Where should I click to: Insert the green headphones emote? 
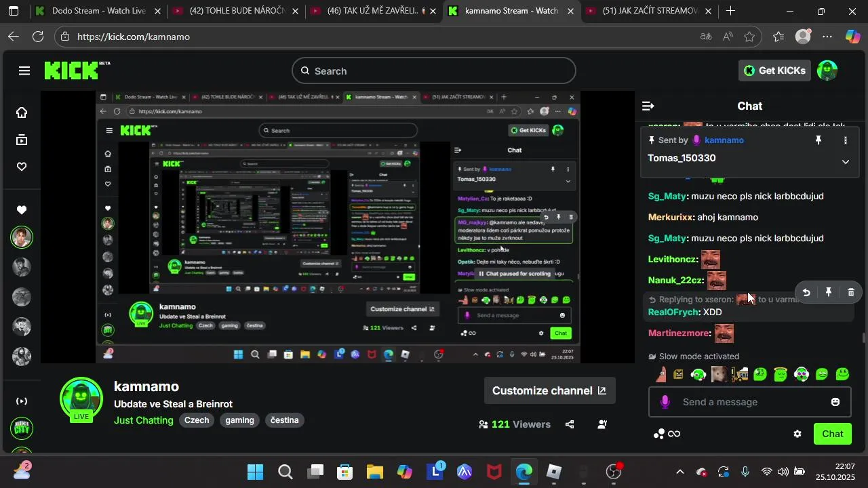[x=698, y=374]
